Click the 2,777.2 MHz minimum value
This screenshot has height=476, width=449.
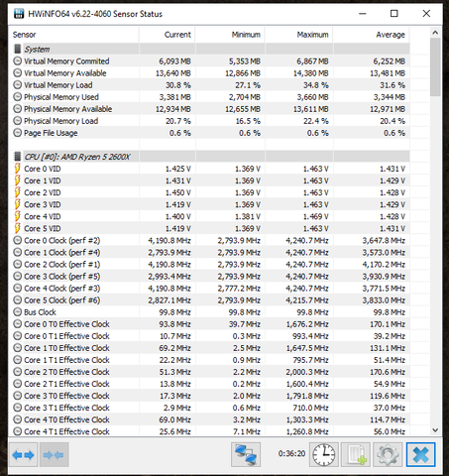pos(239,289)
